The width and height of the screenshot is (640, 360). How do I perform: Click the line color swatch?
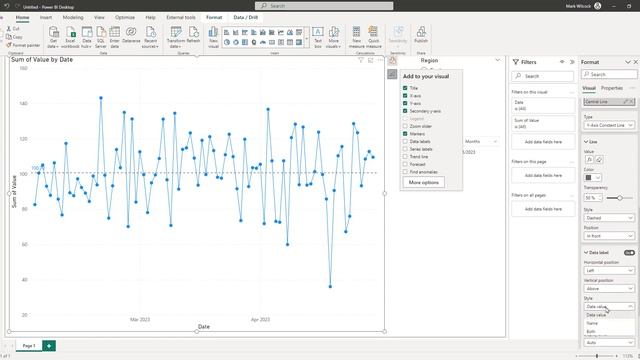pos(589,178)
